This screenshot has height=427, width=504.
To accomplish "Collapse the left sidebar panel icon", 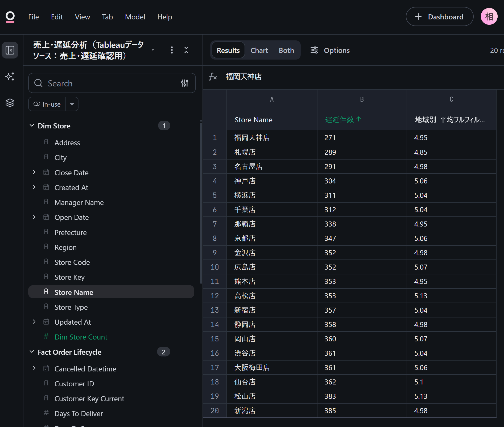I will 10,50.
